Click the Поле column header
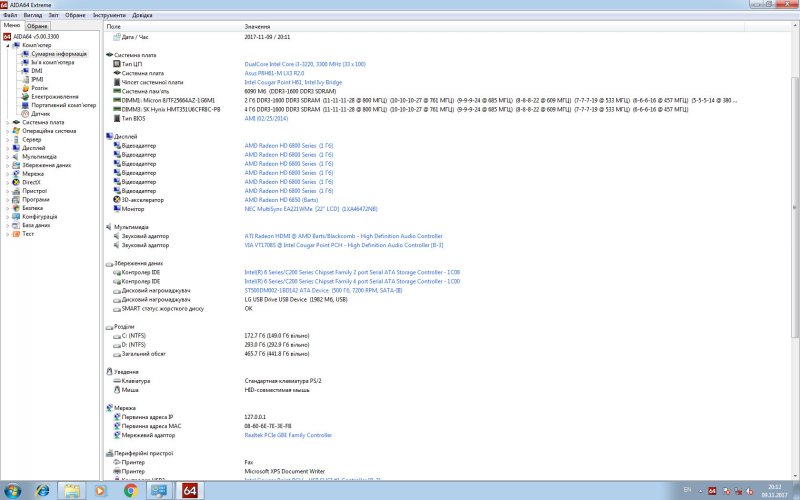Image resolution: width=800 pixels, height=500 pixels. click(x=114, y=26)
